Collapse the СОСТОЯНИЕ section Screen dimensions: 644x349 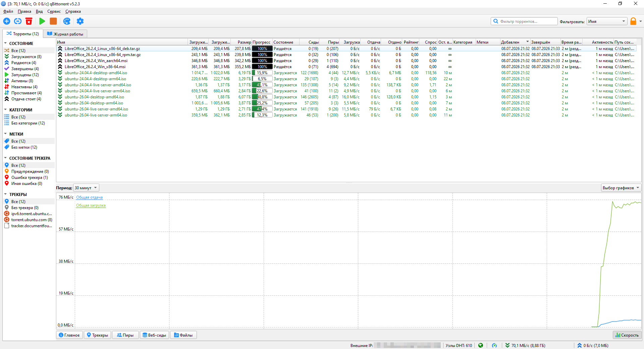[5, 43]
